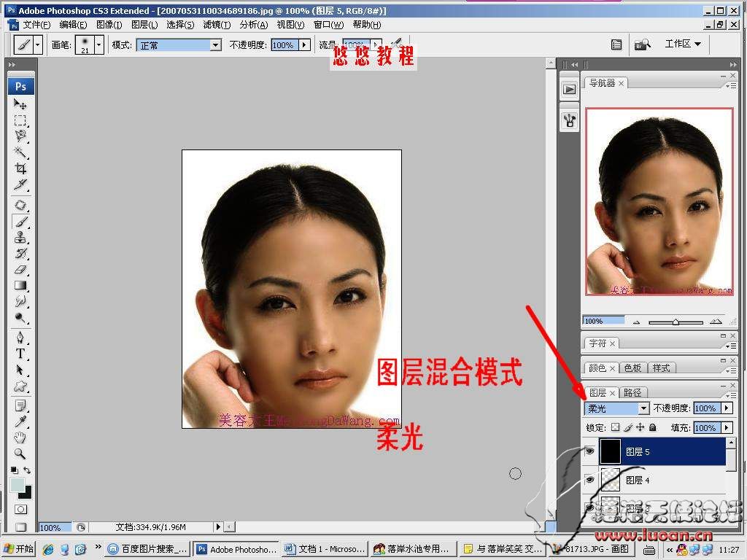Select the Notes tool
The width and height of the screenshot is (747, 560).
(x=20, y=405)
